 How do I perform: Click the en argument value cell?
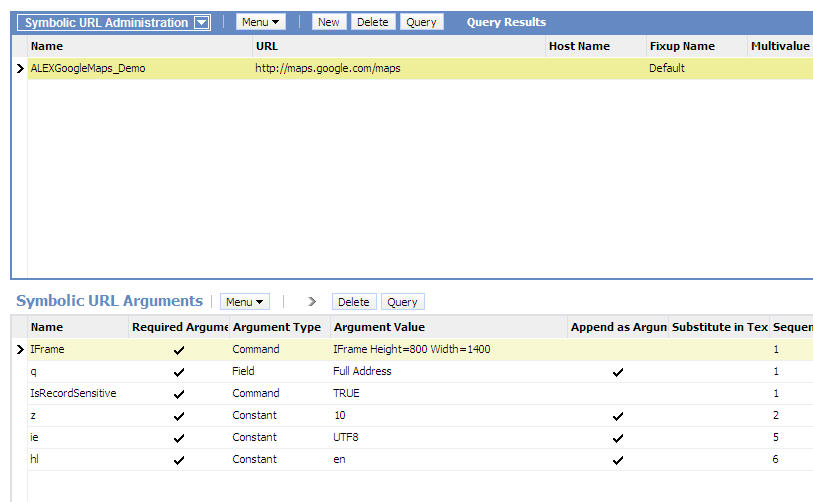click(x=449, y=459)
